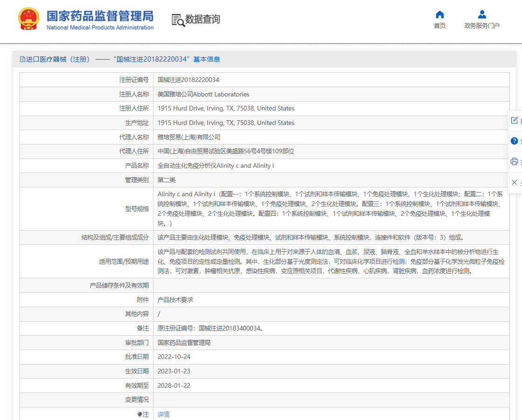The image size is (522, 420).
Task: Open the 详情 link
Action: (x=163, y=414)
